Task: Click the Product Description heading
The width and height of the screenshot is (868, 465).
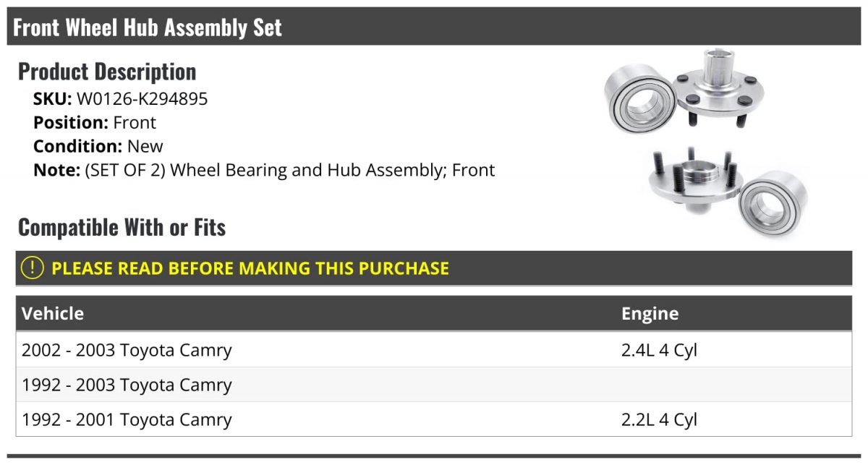Action: coord(107,71)
